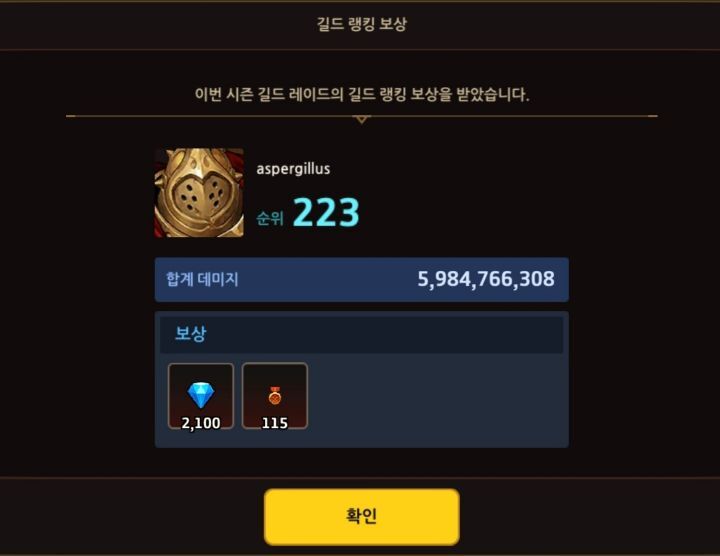This screenshot has height=556, width=720.
Task: Click the total damage value 5,984,766,308
Action: coord(486,279)
